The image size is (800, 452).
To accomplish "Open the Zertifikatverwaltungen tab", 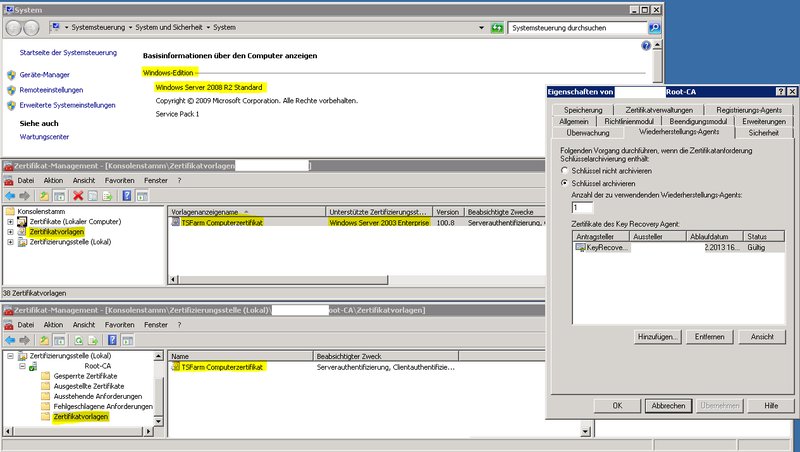I will click(659, 110).
